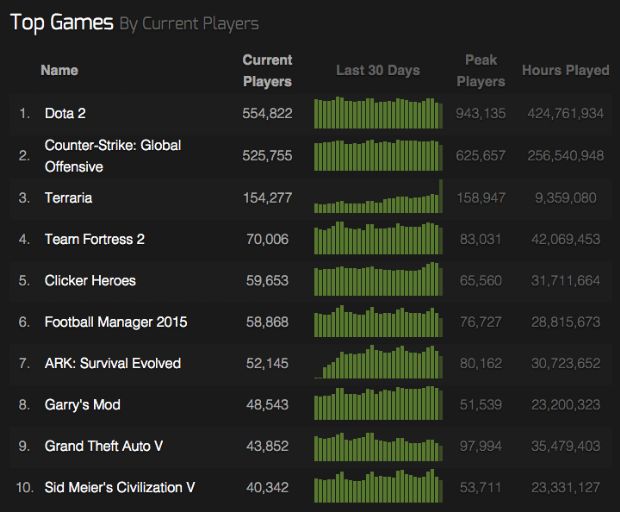Click Football Manager 2015's 30-day chart

pos(378,321)
